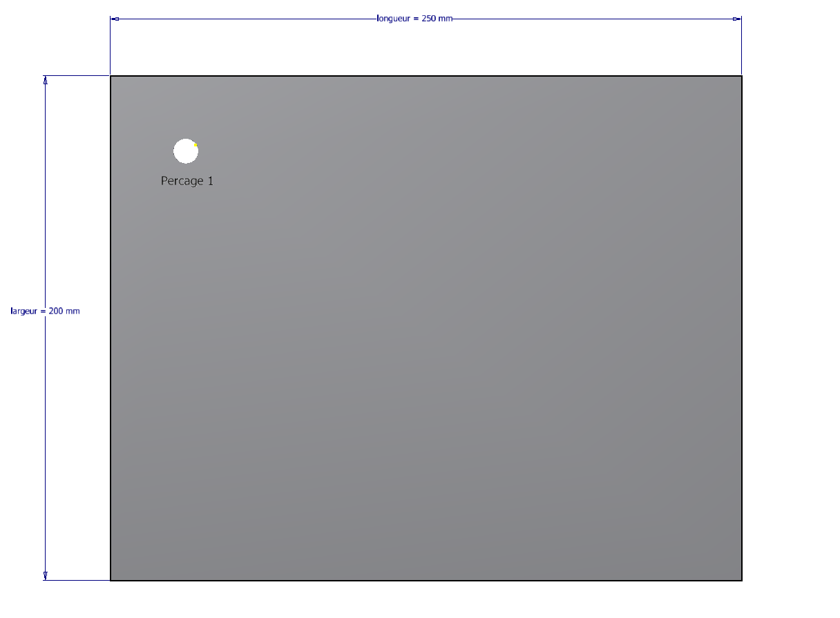
Task: Click left arrowhead of longueur dimension
Action: (x=115, y=19)
